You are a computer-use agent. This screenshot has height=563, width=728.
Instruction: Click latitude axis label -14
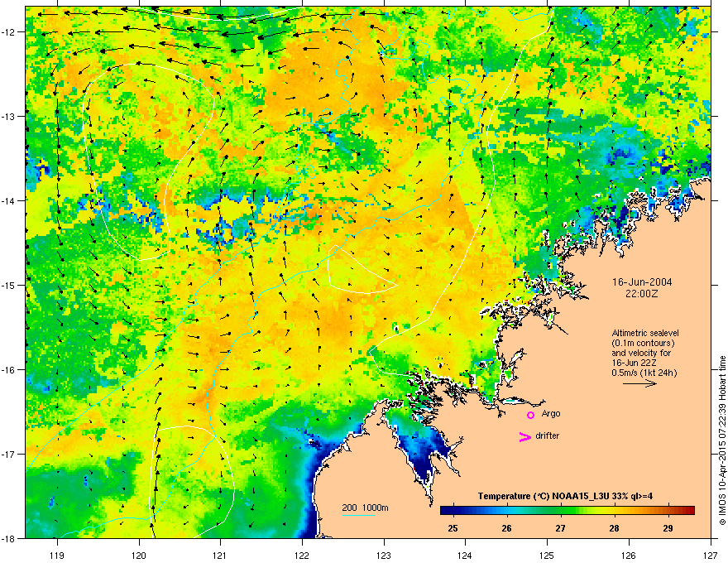click(8, 200)
